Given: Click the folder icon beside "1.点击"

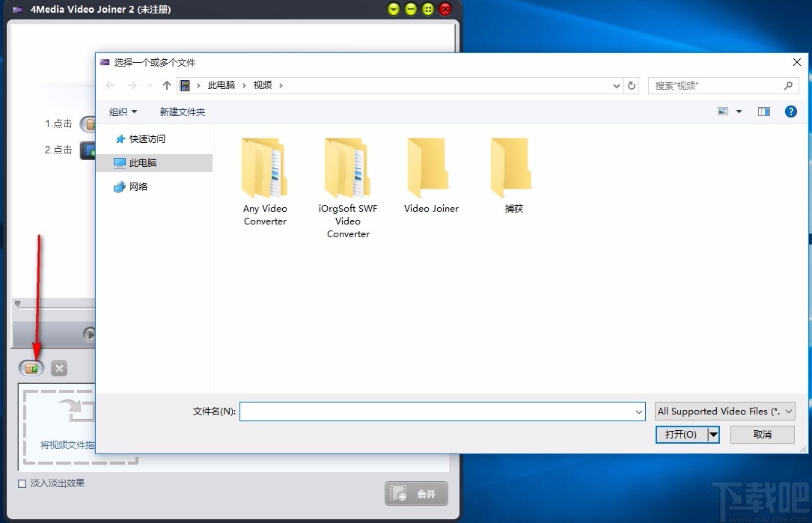Looking at the screenshot, I should [x=90, y=124].
